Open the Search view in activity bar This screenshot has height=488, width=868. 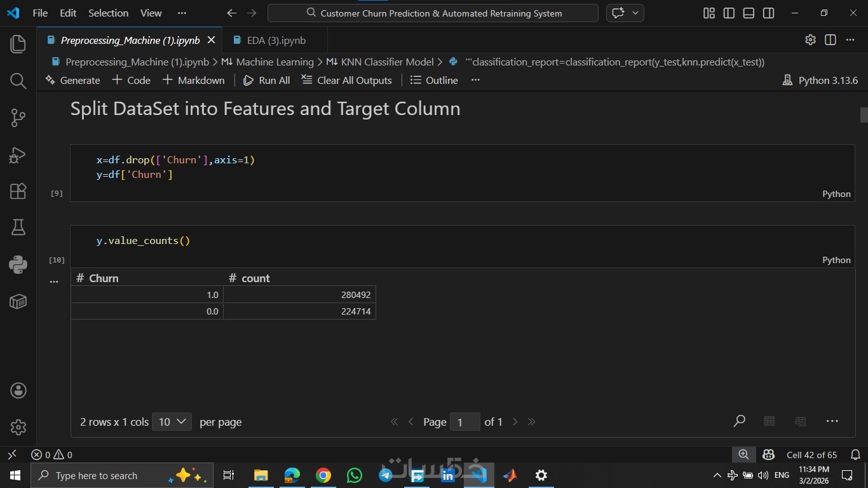point(18,81)
